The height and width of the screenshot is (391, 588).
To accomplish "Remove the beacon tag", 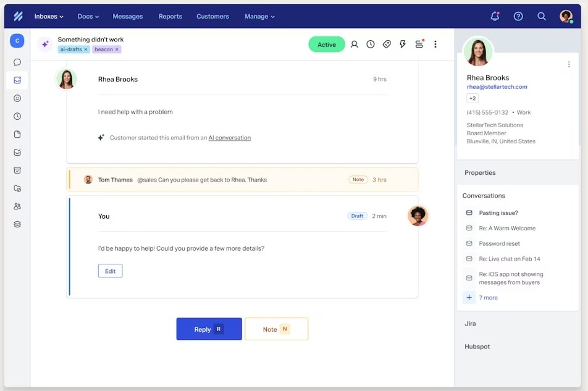I will (x=117, y=49).
